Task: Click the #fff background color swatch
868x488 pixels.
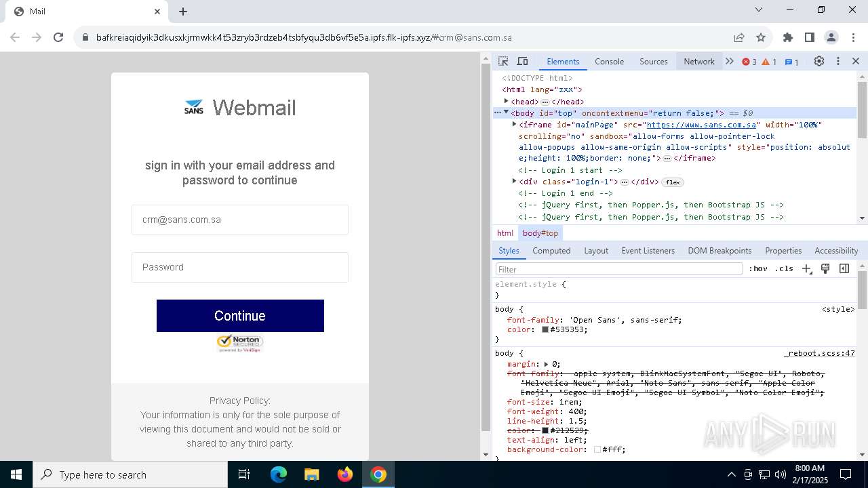Action: 597,449
